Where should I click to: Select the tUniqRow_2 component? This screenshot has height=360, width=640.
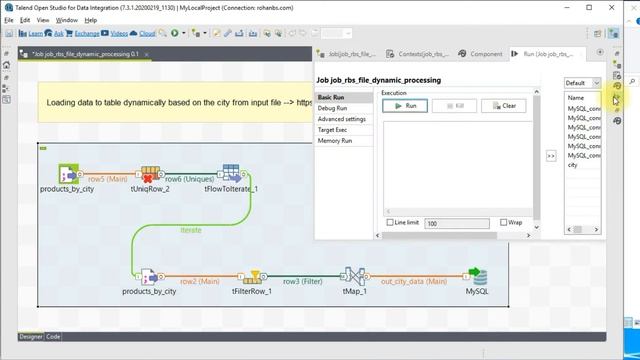(x=150, y=175)
